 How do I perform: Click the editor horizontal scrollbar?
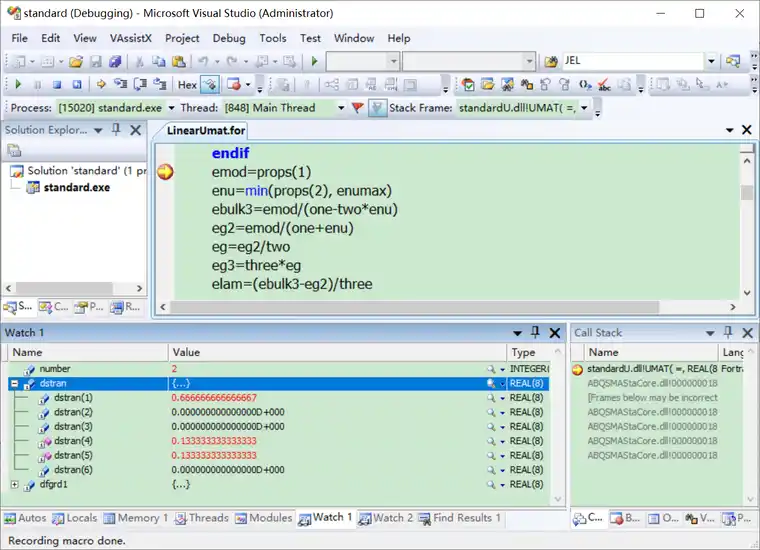[x=414, y=307]
